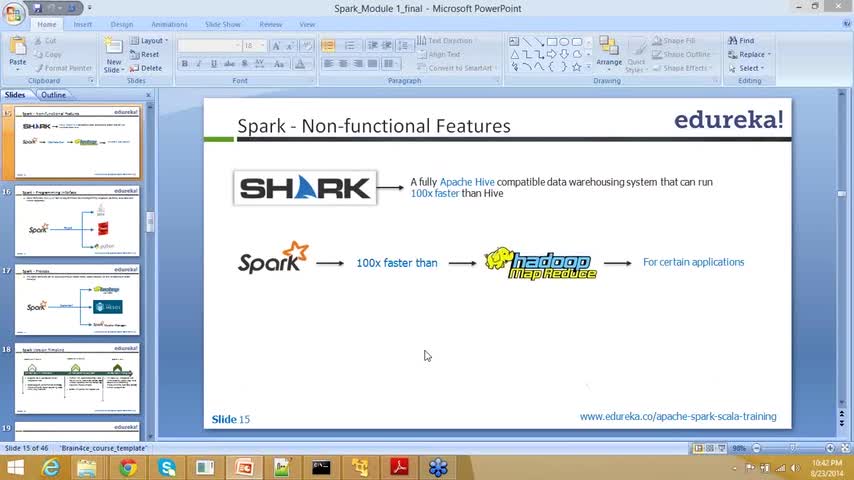854x480 pixels.
Task: Switch to the Animations ribbon tab
Action: coord(169,25)
